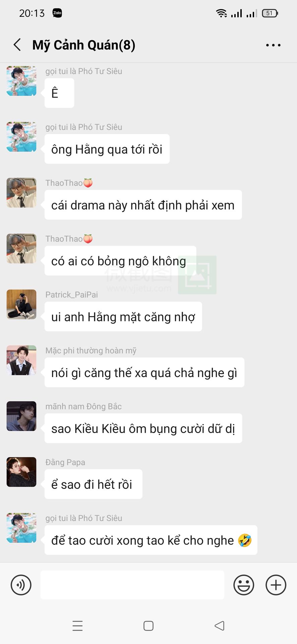Tap Đặng Papa's profile avatar

tap(21, 472)
